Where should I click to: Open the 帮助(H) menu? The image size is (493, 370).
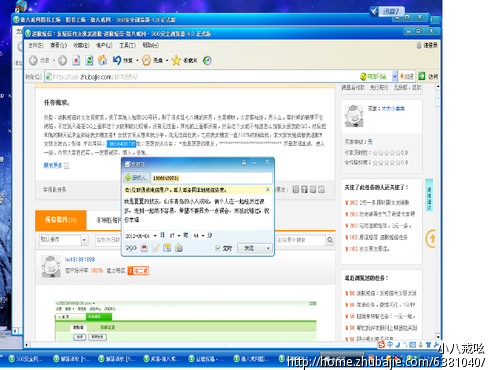click(151, 45)
